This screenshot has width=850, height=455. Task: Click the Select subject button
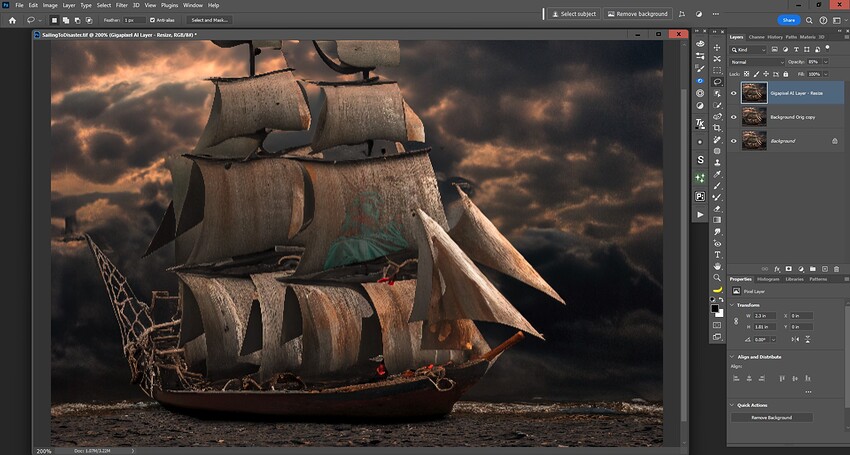pyautogui.click(x=574, y=14)
